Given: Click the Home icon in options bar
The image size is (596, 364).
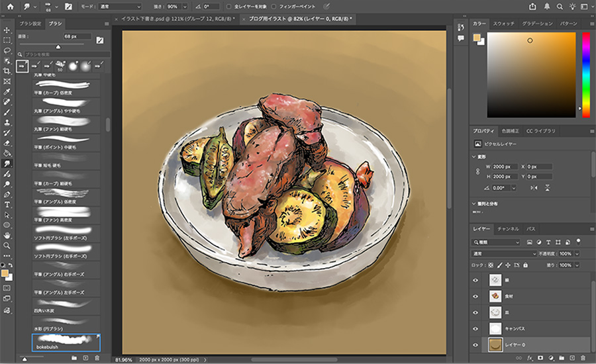Looking at the screenshot, I should pos(10,6).
